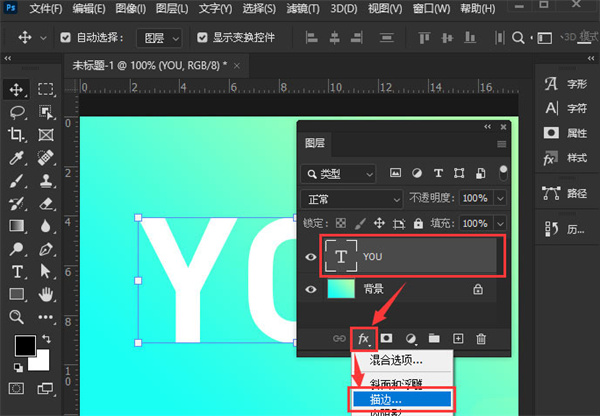Viewport: 600px width, 416px height.
Task: Choose 描边... from the fx menu
Action: coord(402,400)
